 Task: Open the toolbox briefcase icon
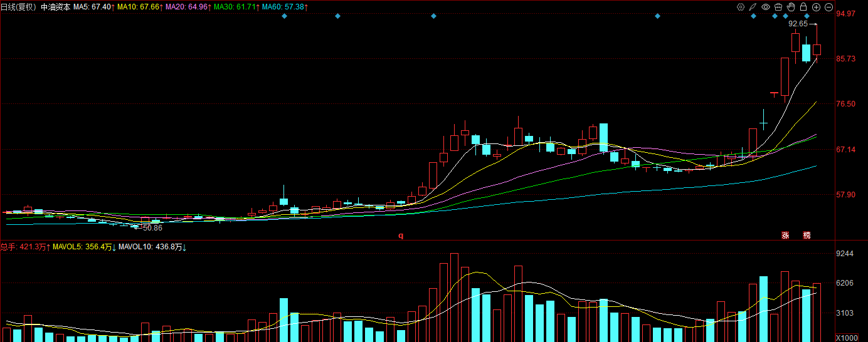click(x=778, y=7)
